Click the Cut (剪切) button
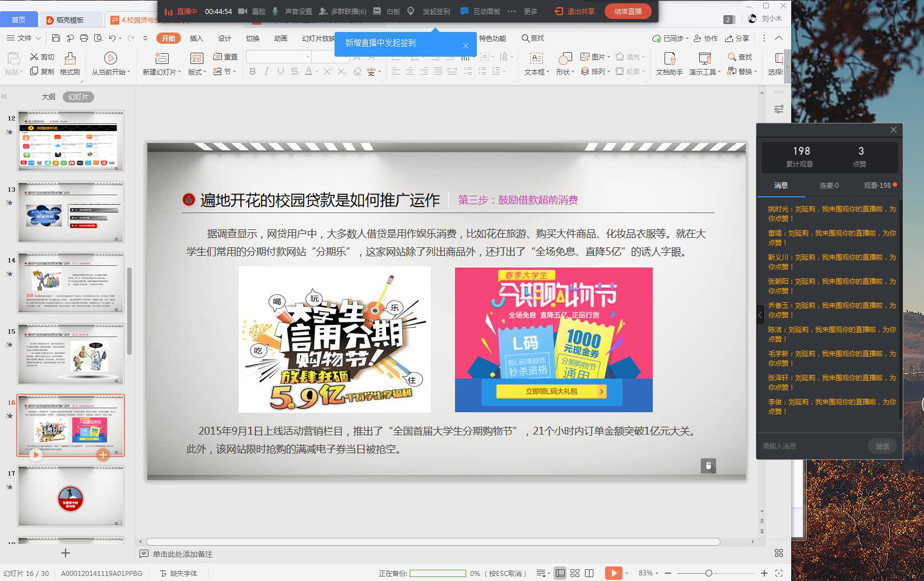 click(43, 57)
